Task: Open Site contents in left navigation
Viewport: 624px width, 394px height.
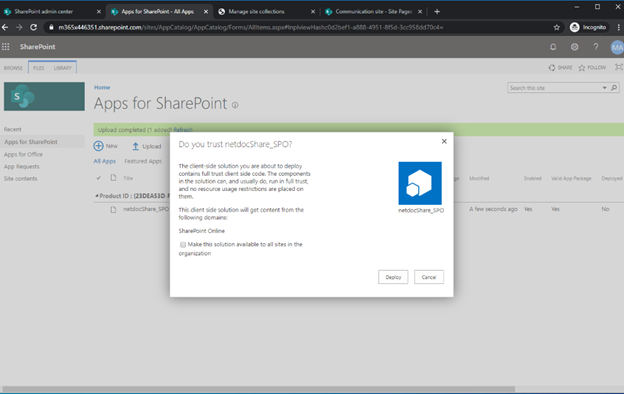Action: [20, 179]
